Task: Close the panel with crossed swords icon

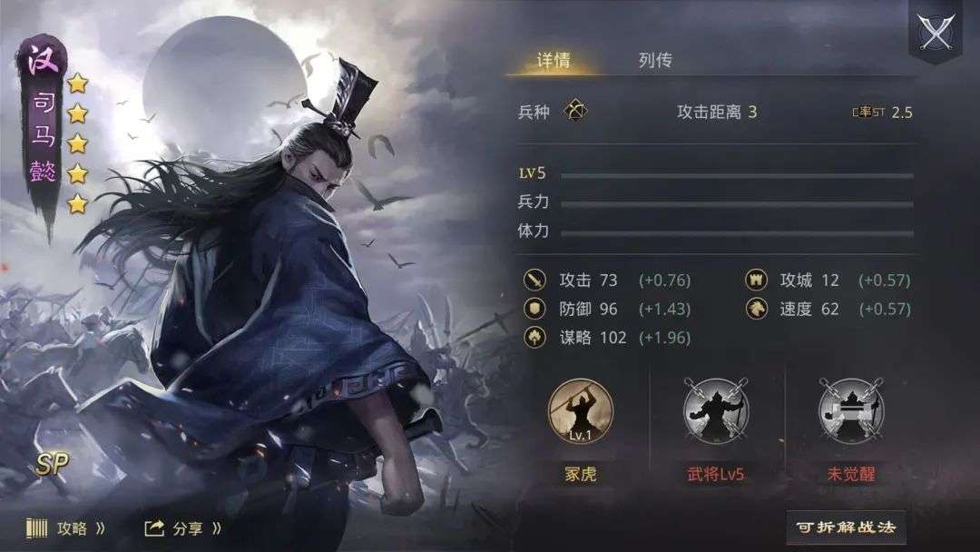Action: 935,31
